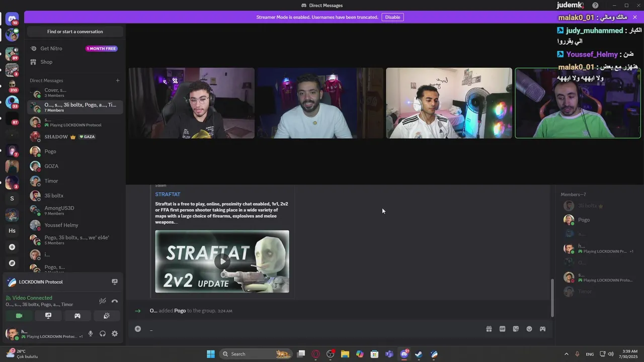The width and height of the screenshot is (644, 362).
Task: Open Opera GX from the taskbar
Action: pyautogui.click(x=315, y=354)
